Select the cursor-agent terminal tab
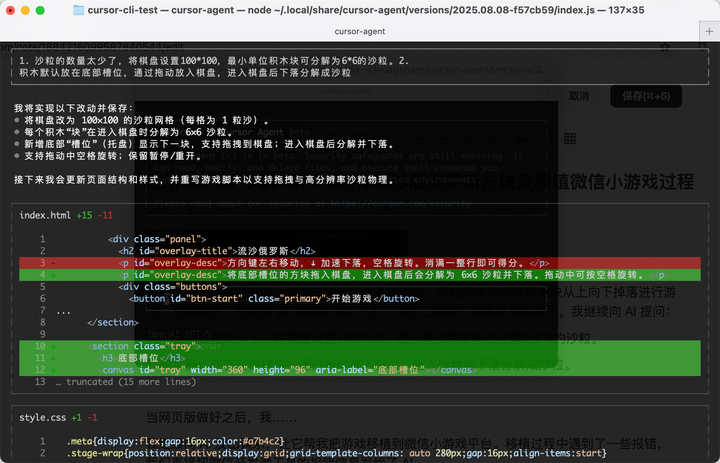 (x=360, y=31)
